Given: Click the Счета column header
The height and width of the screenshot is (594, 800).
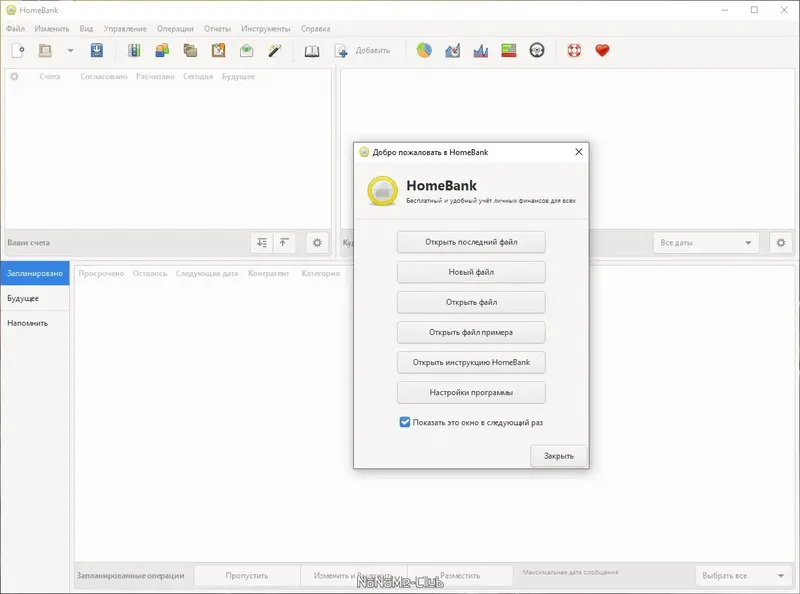Looking at the screenshot, I should (x=50, y=76).
